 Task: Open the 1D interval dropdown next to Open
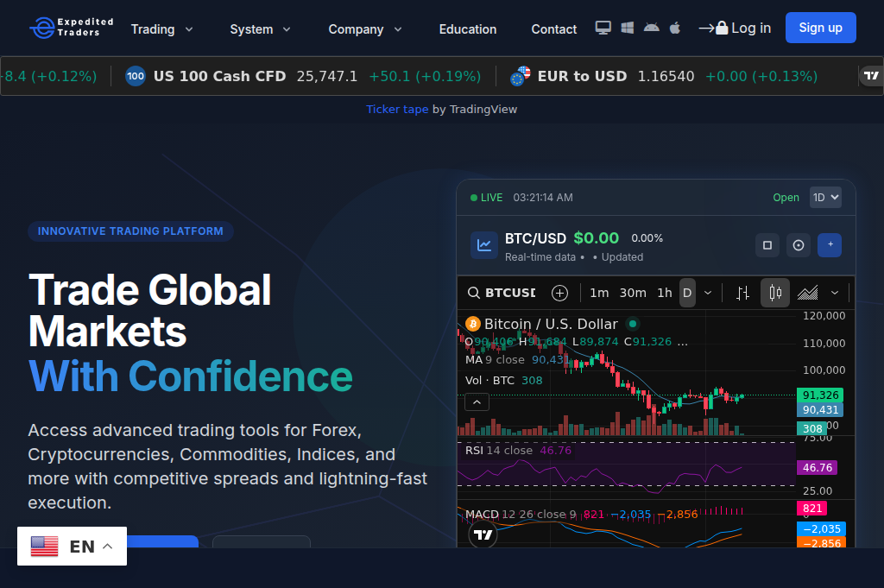[825, 198]
